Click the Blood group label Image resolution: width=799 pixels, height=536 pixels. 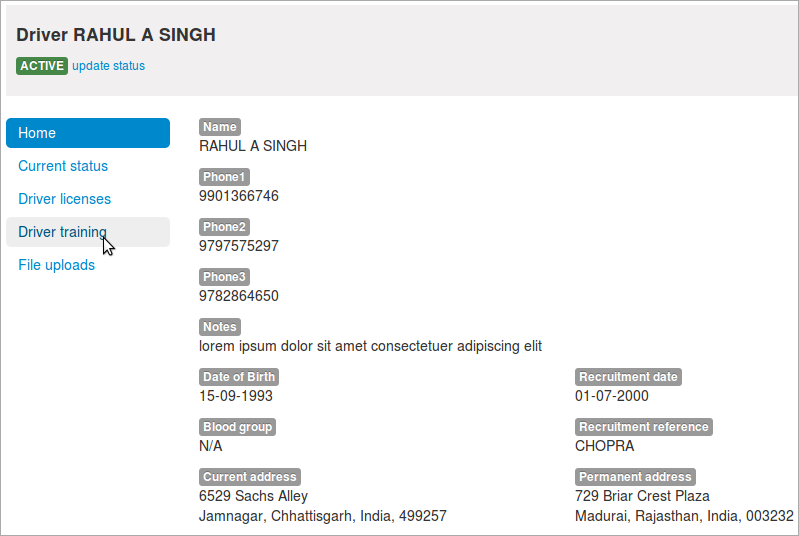pos(237,426)
